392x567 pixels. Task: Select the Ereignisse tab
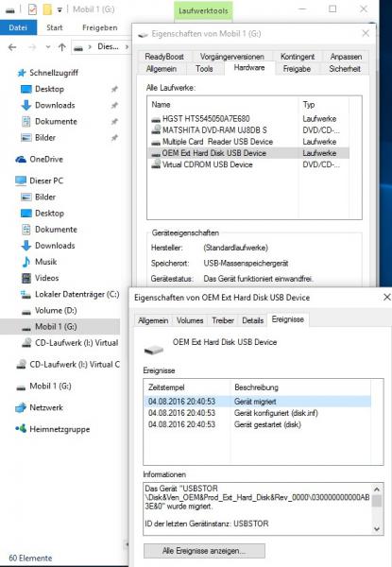pyautogui.click(x=287, y=319)
